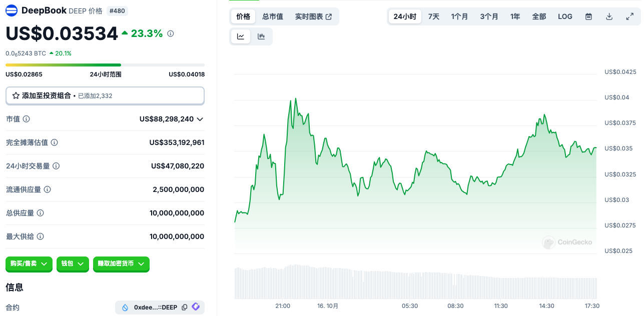The width and height of the screenshot is (644, 316).
Task: Select the 3个月 time range
Action: [x=489, y=16]
